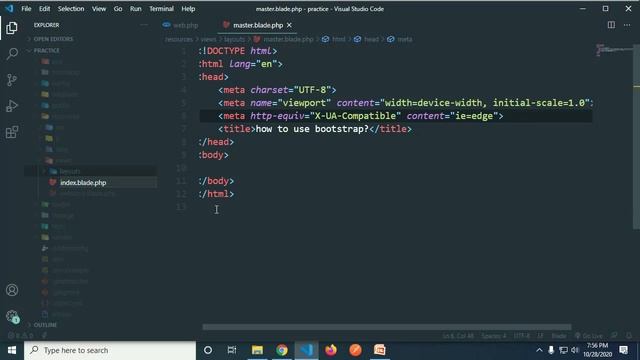The width and height of the screenshot is (640, 360).
Task: Open the Edit menu
Action: click(x=44, y=9)
